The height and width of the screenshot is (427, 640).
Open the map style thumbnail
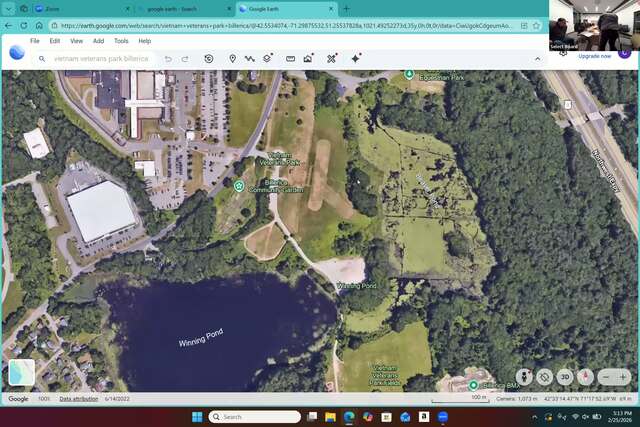pyautogui.click(x=21, y=372)
